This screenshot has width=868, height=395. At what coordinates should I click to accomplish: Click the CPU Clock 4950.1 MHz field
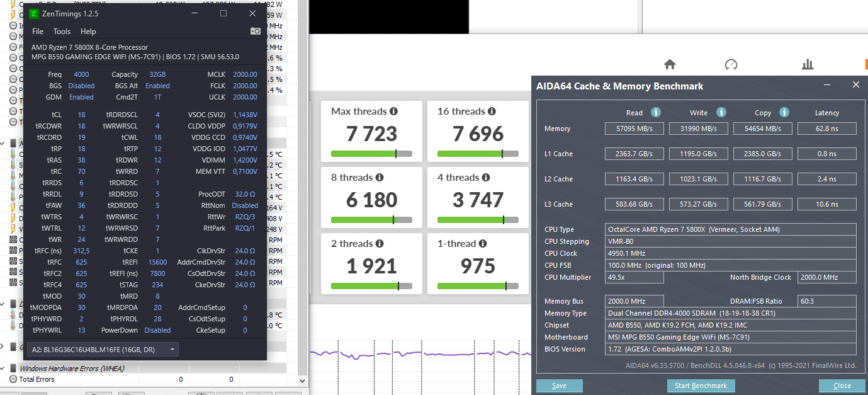[x=731, y=253]
